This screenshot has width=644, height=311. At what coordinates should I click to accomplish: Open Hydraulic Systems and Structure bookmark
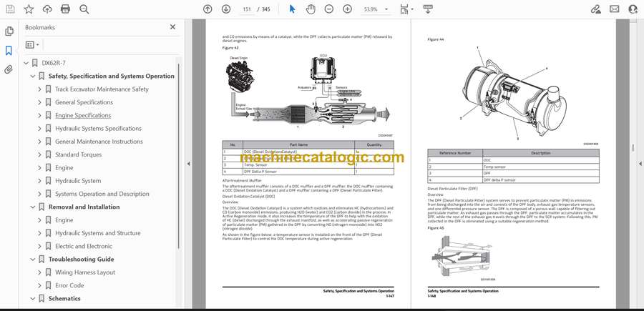[x=98, y=233]
